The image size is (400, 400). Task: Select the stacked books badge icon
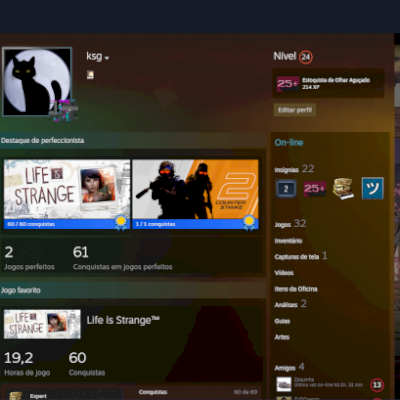point(343,189)
